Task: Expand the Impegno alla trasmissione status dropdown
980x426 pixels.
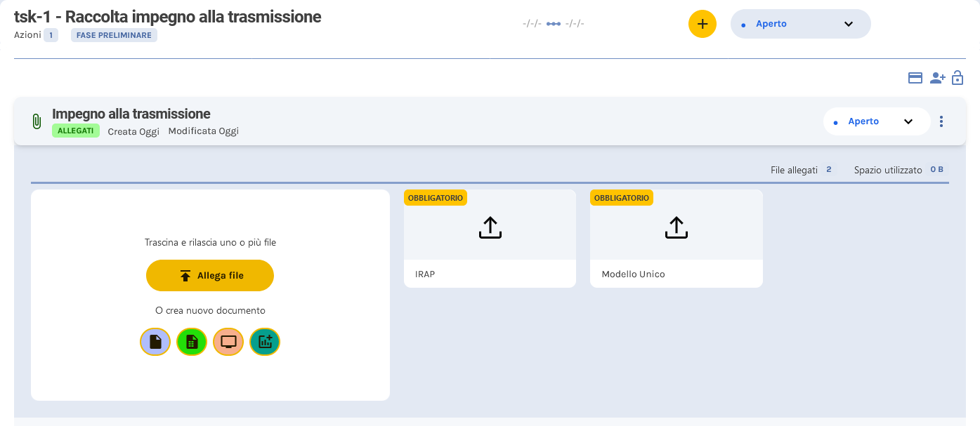Action: pos(876,121)
